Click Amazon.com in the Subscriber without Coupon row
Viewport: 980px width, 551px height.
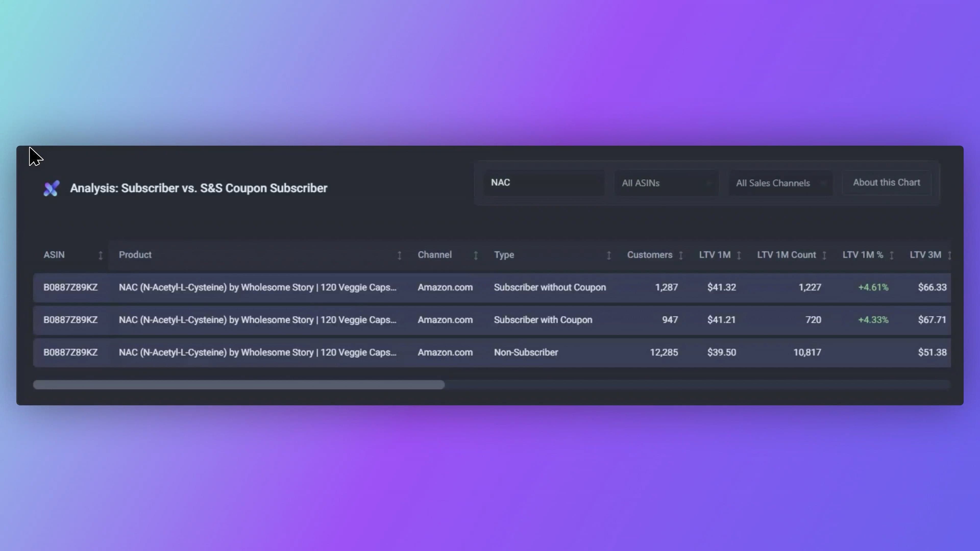coord(445,287)
